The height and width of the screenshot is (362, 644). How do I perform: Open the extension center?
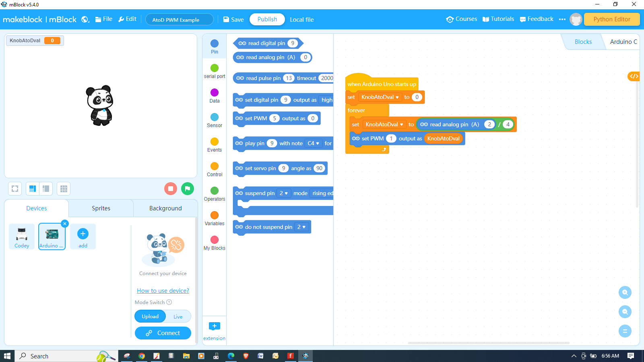coord(215,331)
